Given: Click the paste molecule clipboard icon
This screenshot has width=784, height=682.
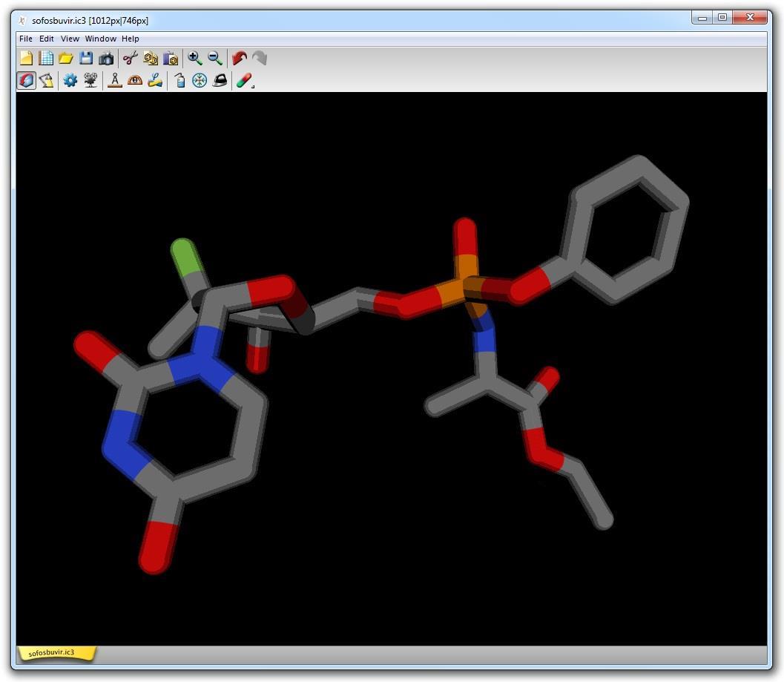Looking at the screenshot, I should point(171,59).
